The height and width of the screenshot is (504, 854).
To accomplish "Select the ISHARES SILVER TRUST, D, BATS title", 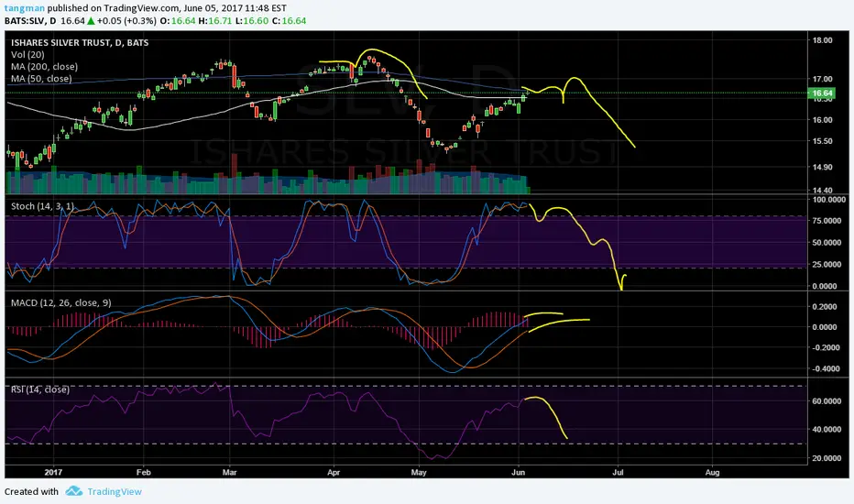I will click(x=80, y=42).
